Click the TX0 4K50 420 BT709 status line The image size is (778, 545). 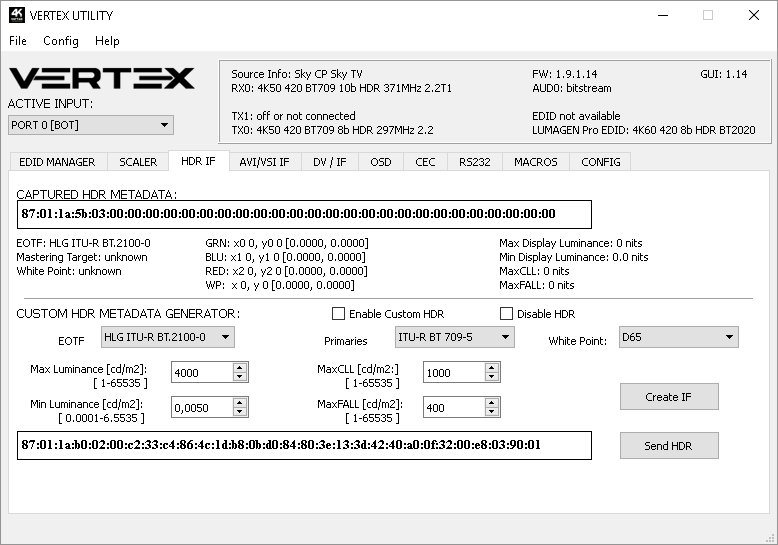pos(332,130)
